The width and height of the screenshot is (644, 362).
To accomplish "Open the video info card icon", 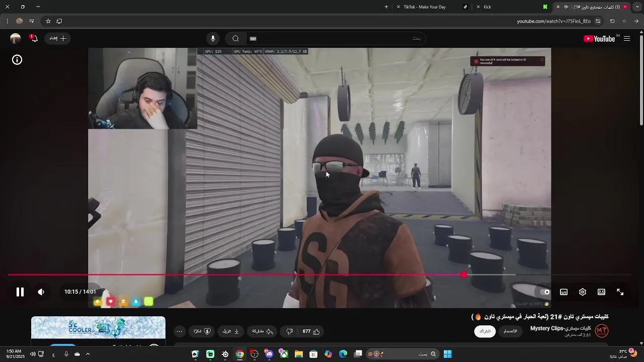I will [17, 60].
